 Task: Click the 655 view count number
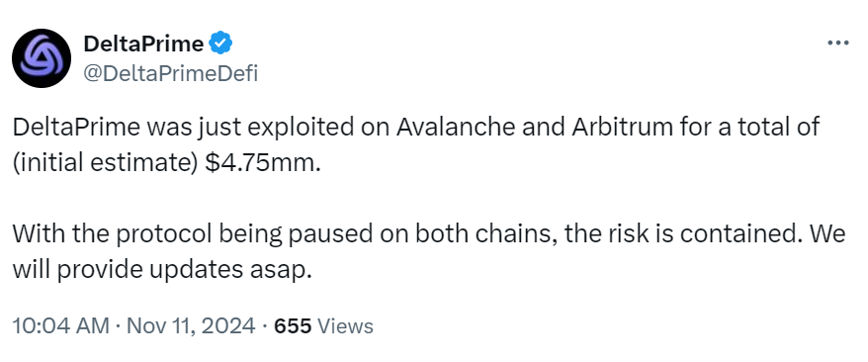coord(293,326)
